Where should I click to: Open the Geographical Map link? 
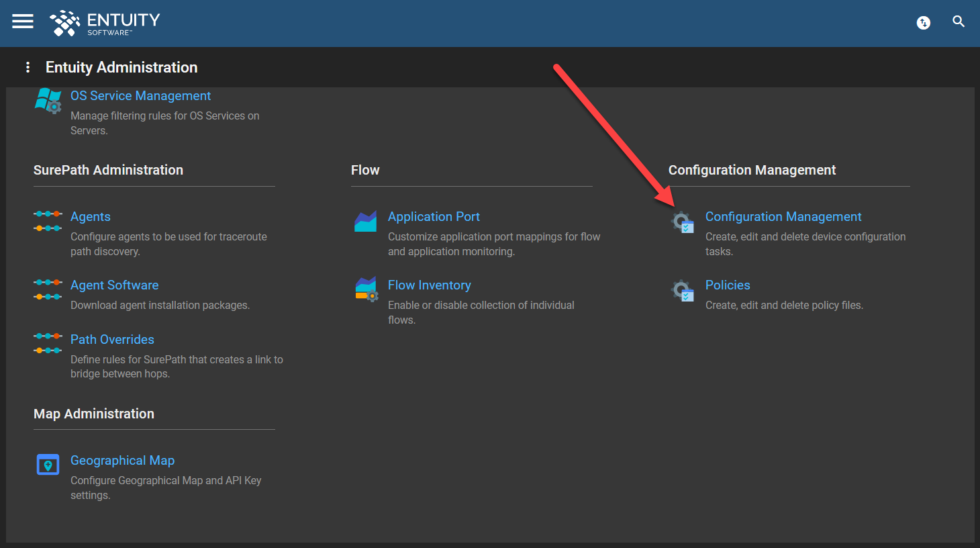(122, 460)
